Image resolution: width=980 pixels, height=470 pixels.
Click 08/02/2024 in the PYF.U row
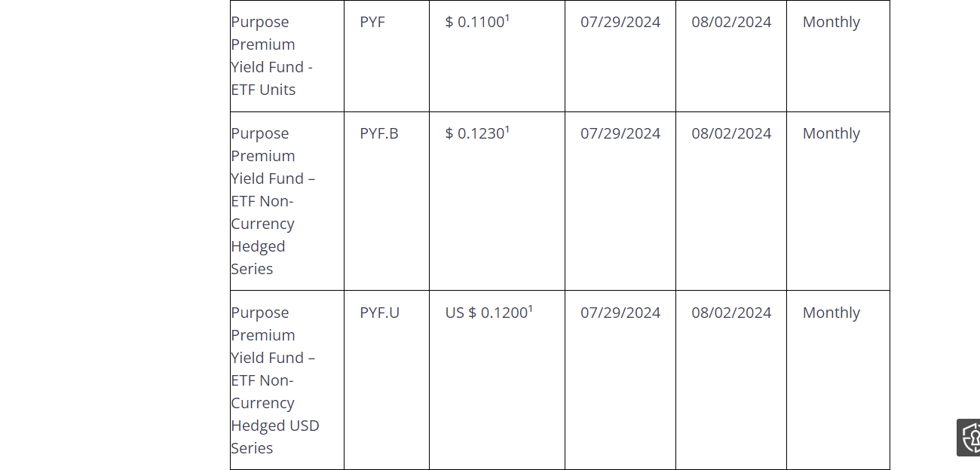[x=731, y=313]
